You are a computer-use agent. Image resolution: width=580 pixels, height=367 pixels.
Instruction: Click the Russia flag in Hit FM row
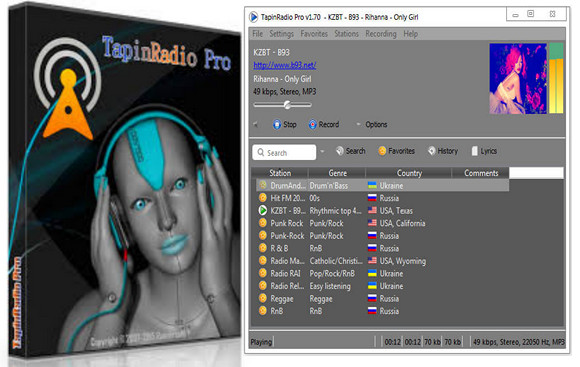[x=372, y=198]
